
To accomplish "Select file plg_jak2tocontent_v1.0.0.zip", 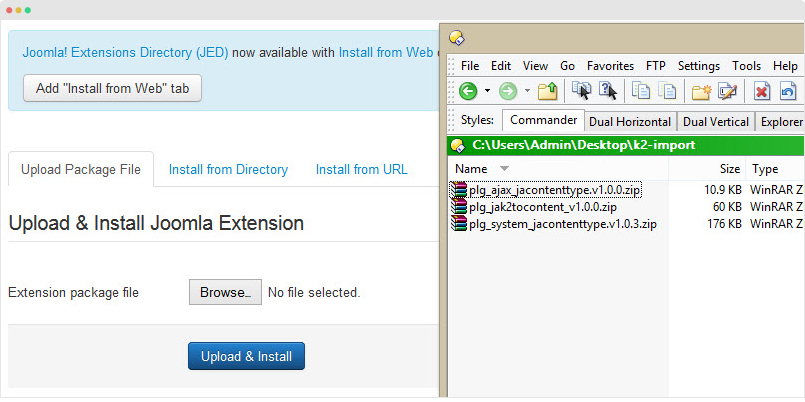I will tap(543, 207).
